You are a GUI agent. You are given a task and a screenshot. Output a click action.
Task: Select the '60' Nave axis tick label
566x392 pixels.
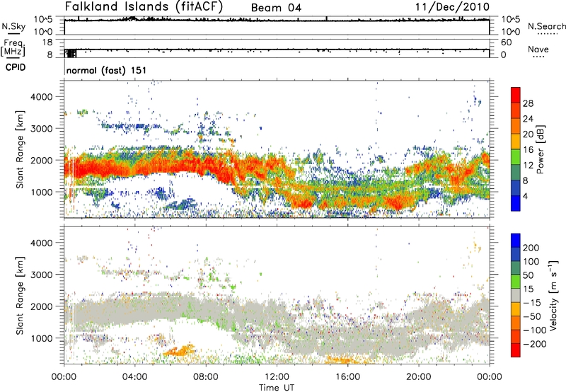[x=506, y=42]
